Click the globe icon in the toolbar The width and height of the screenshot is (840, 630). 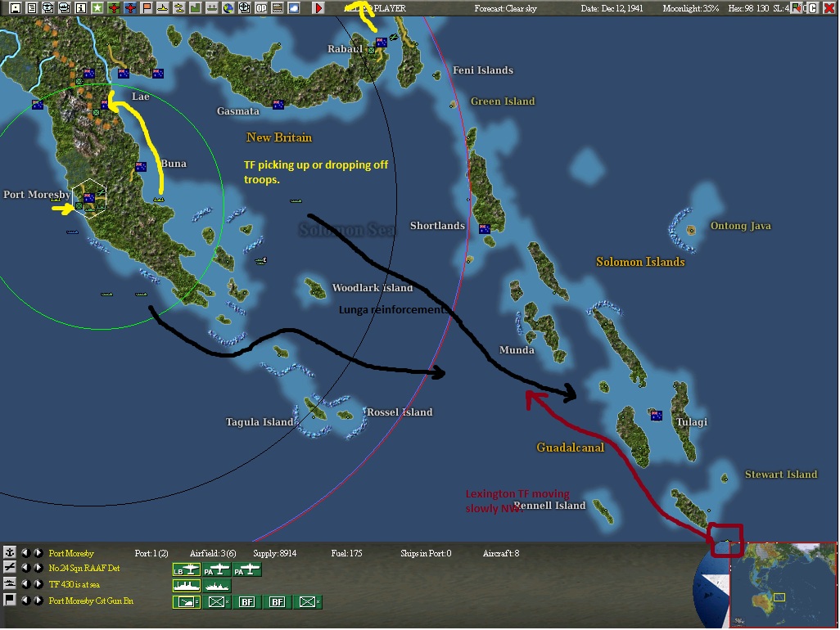228,8
